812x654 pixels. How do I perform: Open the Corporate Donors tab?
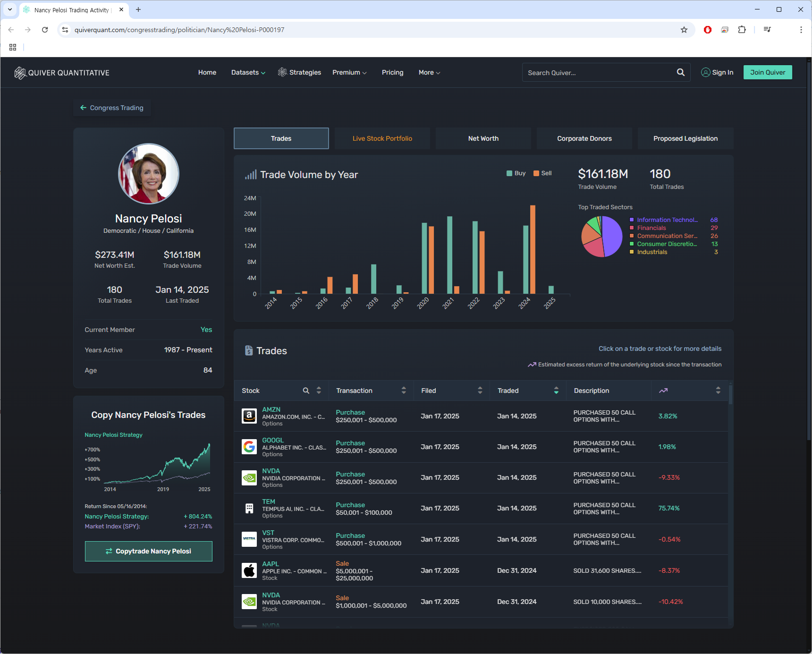[x=584, y=138]
